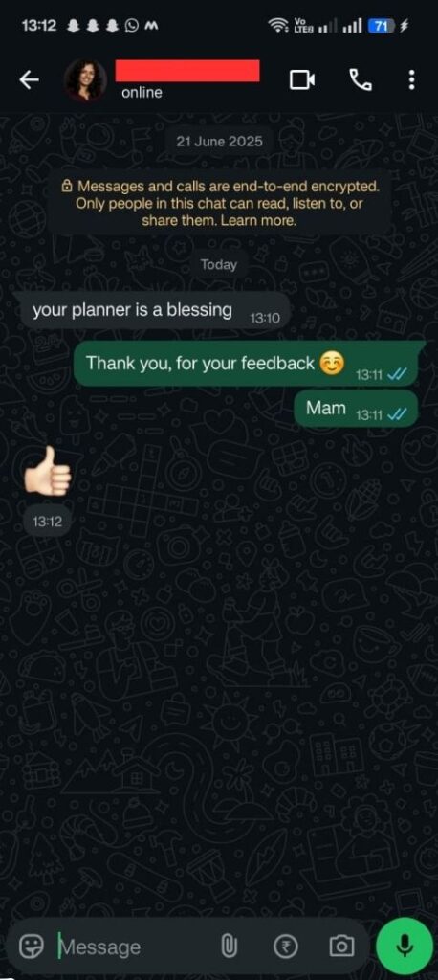Start a voice call using phone icon
The image size is (438, 980).
[360, 80]
